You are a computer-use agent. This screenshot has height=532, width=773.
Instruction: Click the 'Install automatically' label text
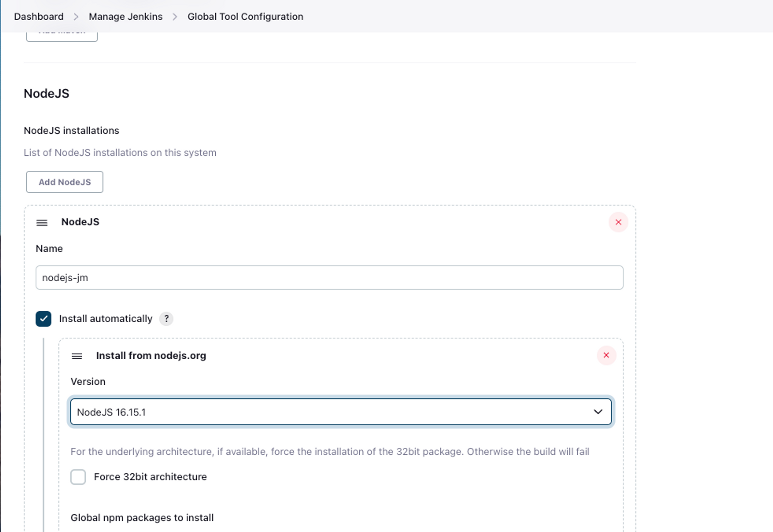(106, 319)
